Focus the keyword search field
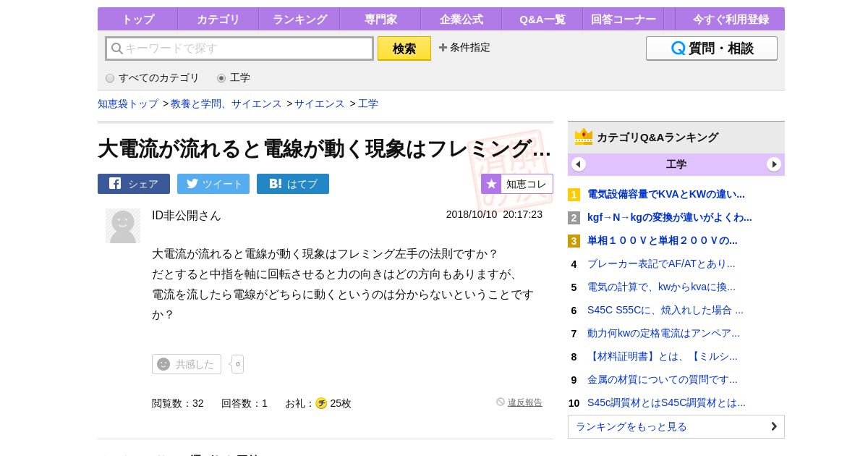Screen dimensions: 868x456 [239, 48]
